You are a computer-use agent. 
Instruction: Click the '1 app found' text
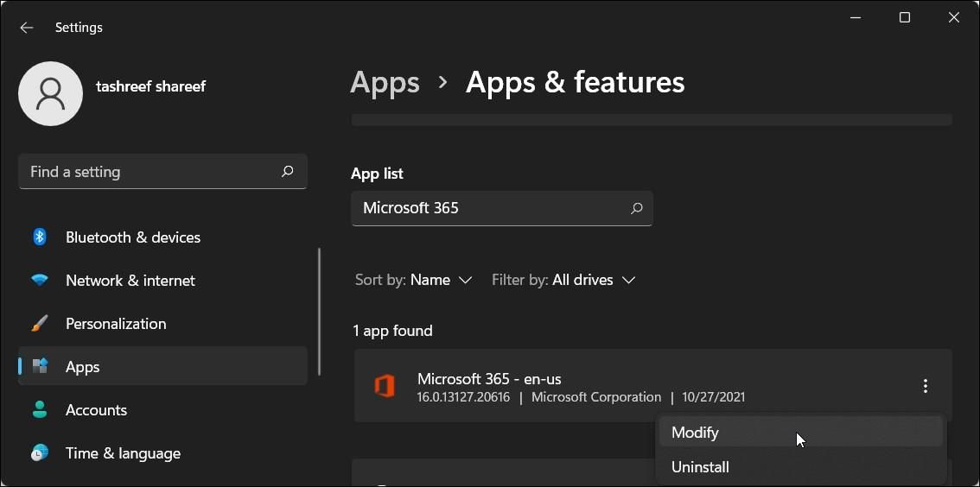392,331
